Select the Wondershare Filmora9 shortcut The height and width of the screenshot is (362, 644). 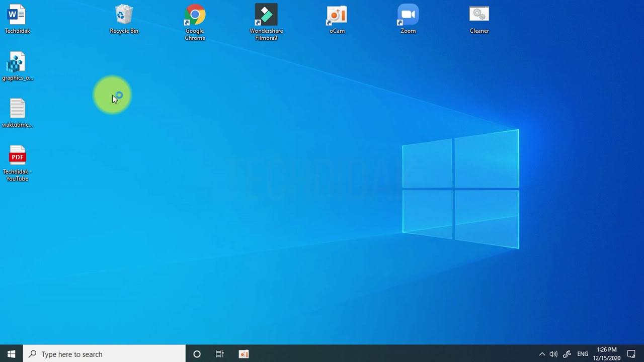pos(266,23)
